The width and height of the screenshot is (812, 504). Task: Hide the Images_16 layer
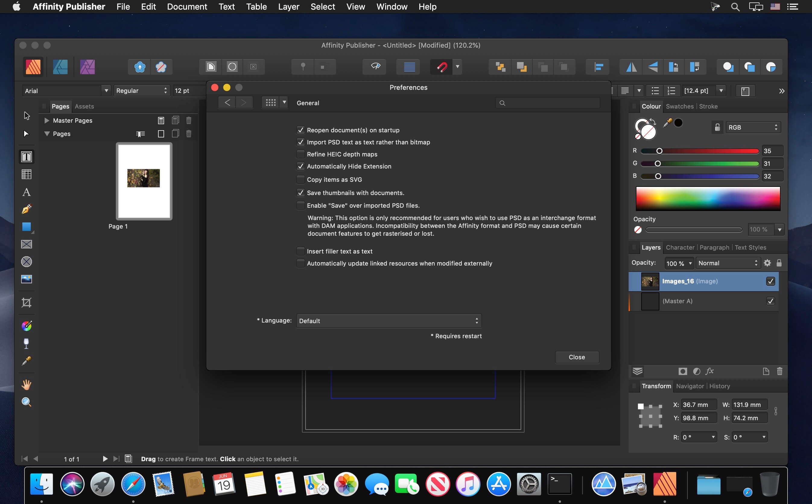tap(770, 281)
